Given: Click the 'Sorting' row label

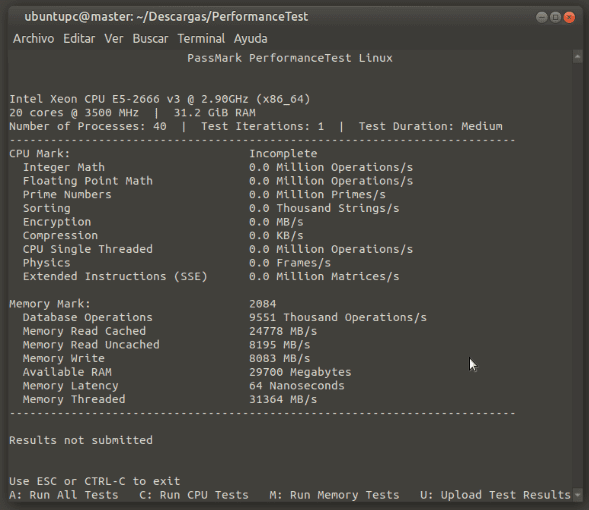Looking at the screenshot, I should [47, 208].
